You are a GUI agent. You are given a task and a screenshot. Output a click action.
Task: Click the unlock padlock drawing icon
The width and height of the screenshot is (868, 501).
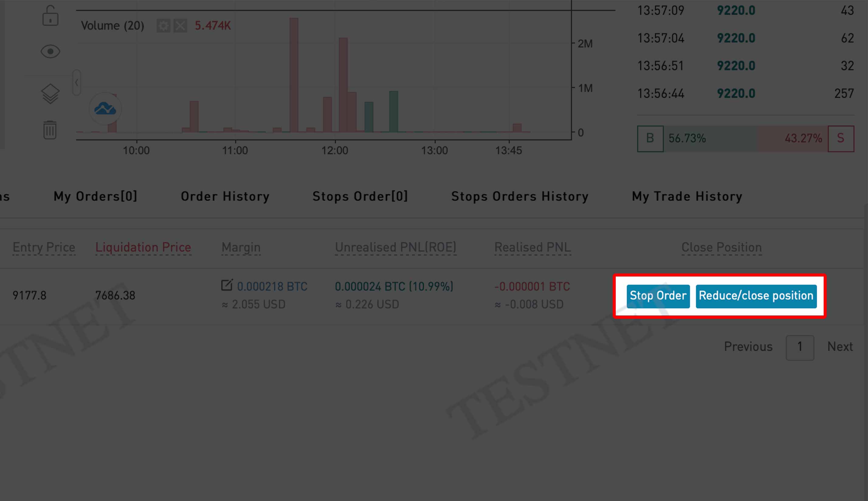50,16
